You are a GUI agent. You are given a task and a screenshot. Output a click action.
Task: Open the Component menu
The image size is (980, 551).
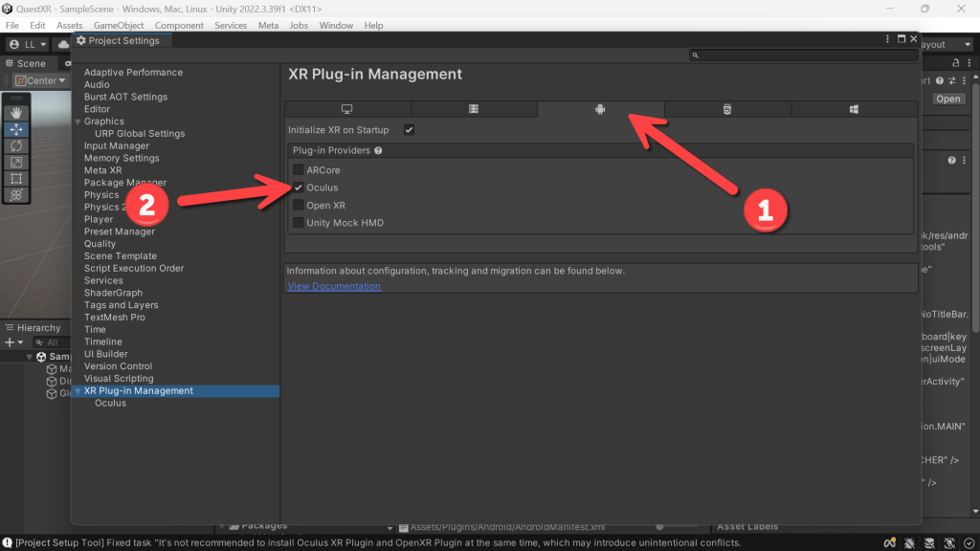click(x=179, y=25)
